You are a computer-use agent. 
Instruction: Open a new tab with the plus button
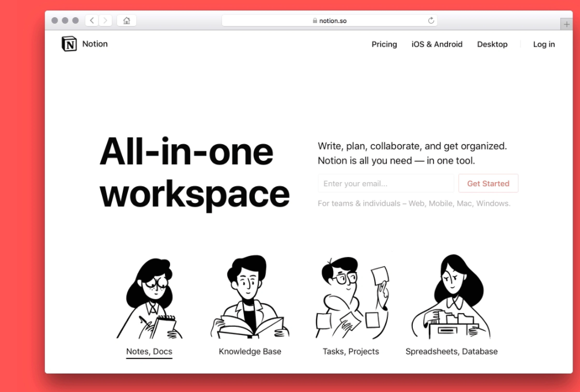(x=566, y=24)
